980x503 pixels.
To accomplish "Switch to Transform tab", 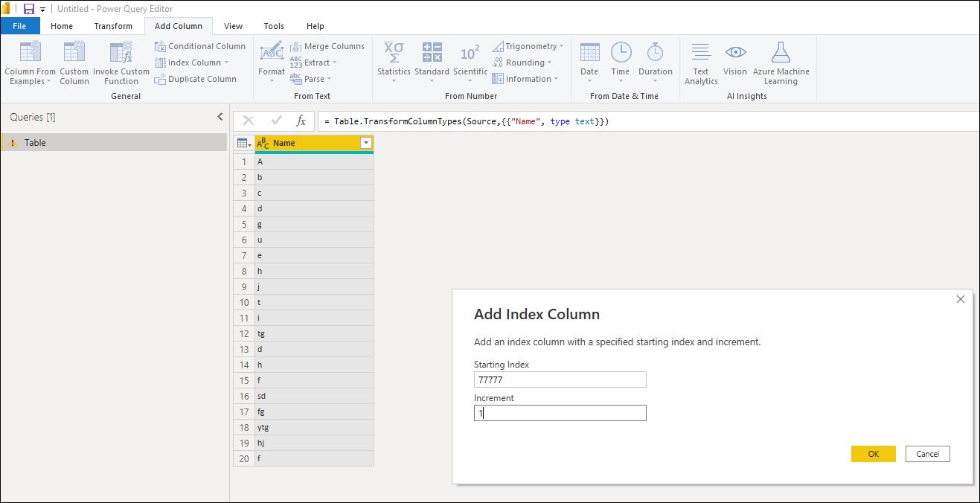I will click(113, 26).
